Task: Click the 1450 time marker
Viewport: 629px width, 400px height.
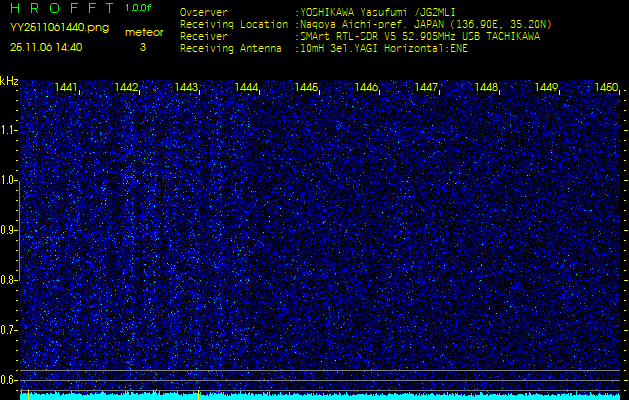Action: 606,88
